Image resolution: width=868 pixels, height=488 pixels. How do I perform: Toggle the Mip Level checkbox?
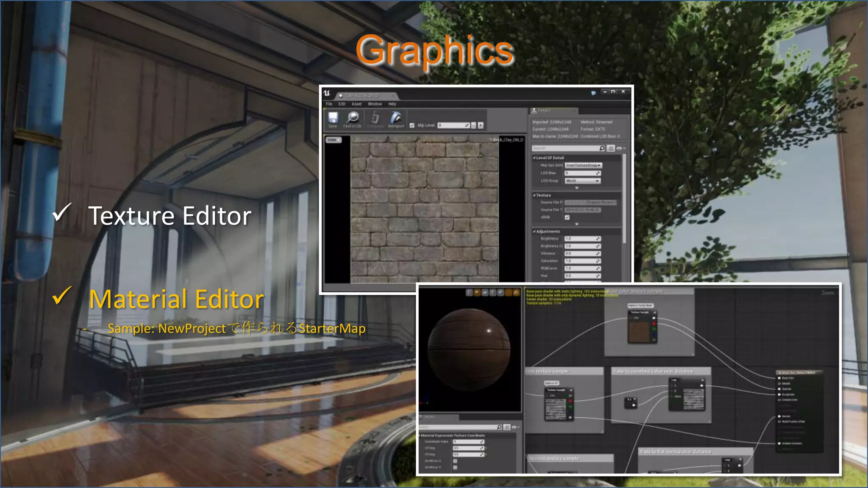pos(412,125)
